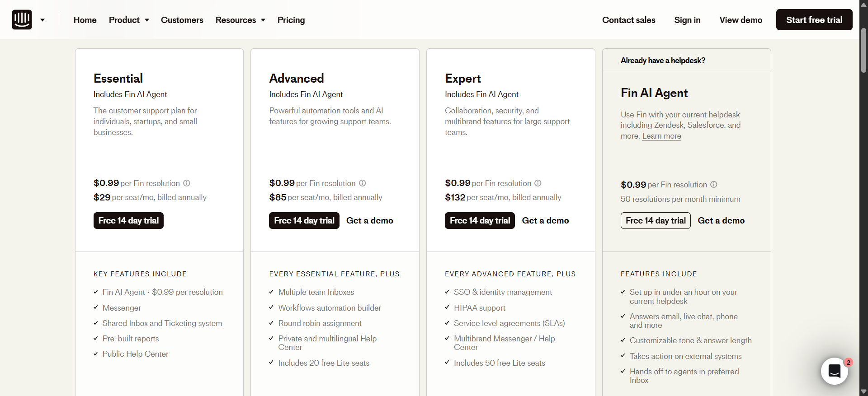Viewport: 868px width, 396px height.
Task: Click the info icon beside Essential's Fin resolution price
Action: pyautogui.click(x=186, y=183)
